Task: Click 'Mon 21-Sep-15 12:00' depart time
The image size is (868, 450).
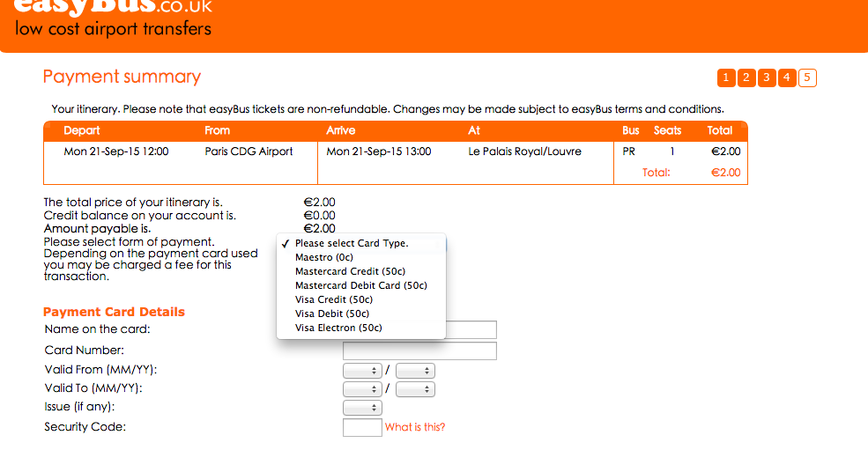Action: (116, 151)
